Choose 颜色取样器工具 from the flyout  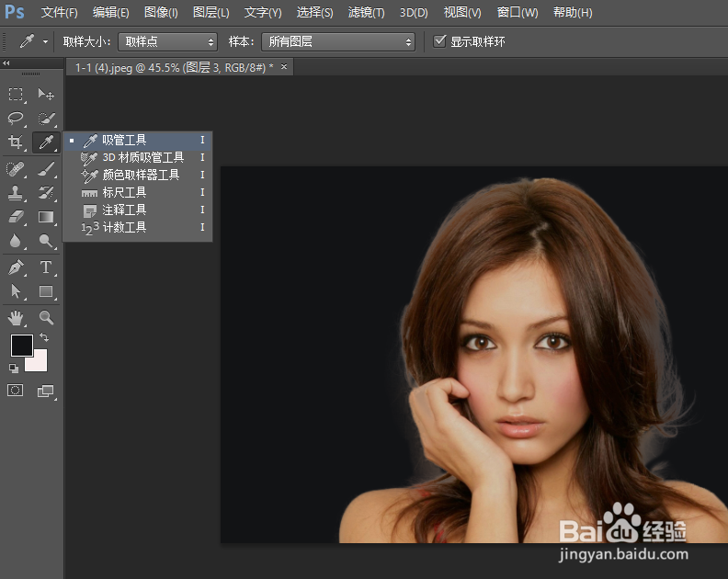(138, 175)
